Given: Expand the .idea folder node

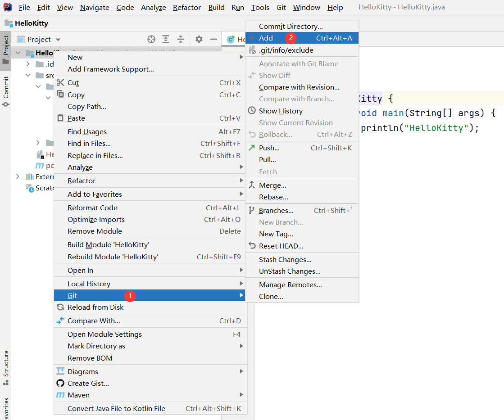Looking at the screenshot, I should (x=28, y=64).
